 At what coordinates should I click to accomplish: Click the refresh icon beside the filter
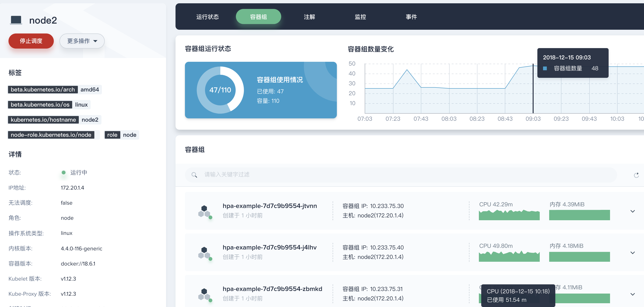click(x=636, y=175)
